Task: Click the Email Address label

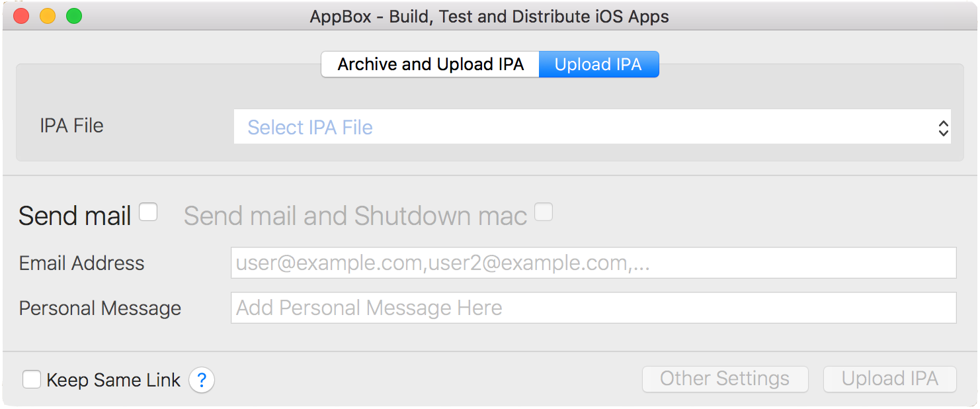Action: [x=81, y=263]
